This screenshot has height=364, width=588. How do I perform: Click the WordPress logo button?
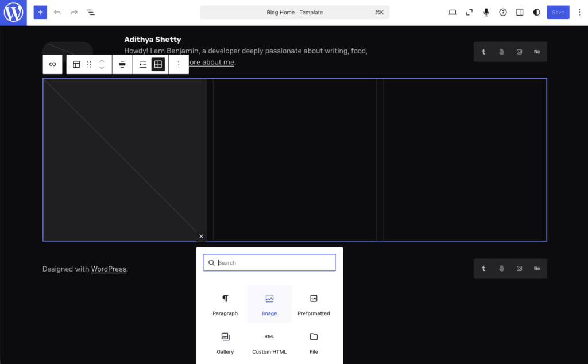[x=13, y=13]
